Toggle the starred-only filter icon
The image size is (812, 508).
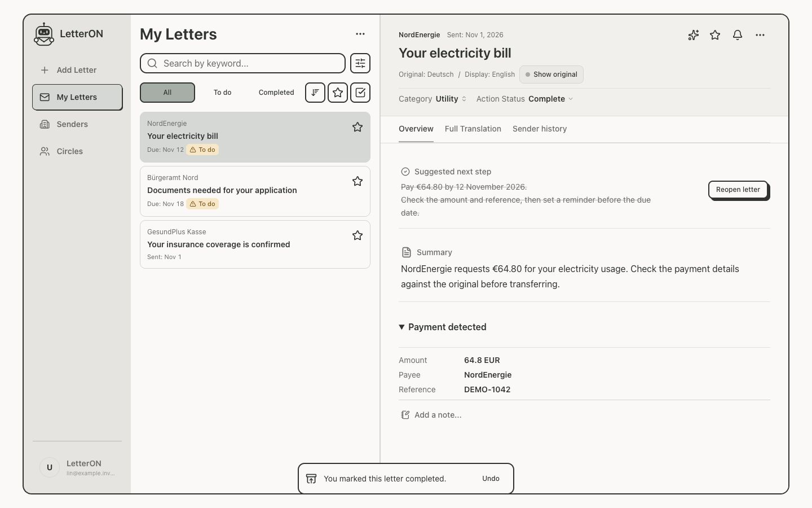[338, 93]
